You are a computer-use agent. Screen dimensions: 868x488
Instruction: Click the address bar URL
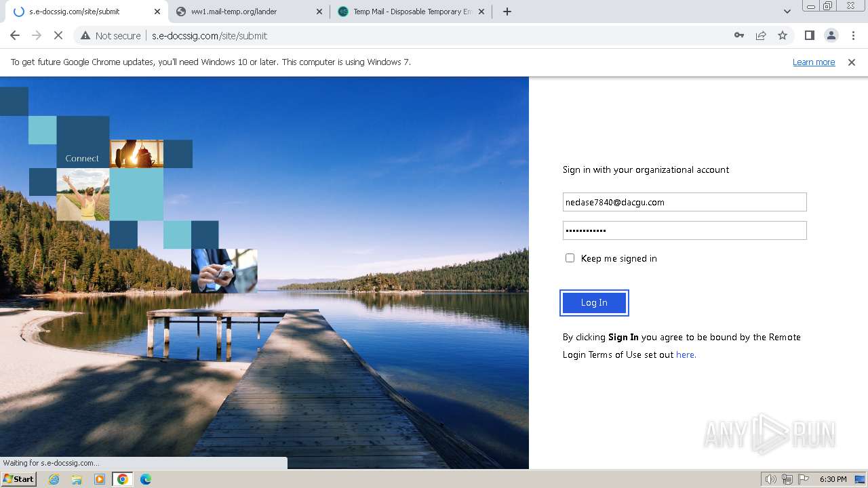[x=210, y=35]
